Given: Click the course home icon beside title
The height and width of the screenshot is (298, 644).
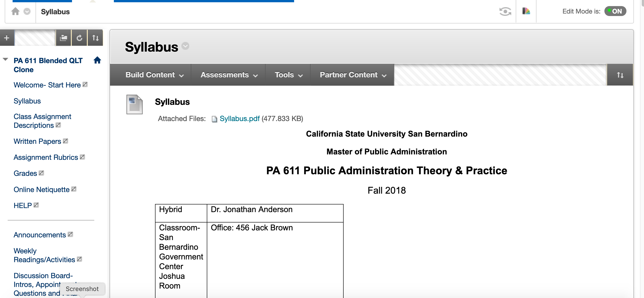Looking at the screenshot, I should pos(97,60).
